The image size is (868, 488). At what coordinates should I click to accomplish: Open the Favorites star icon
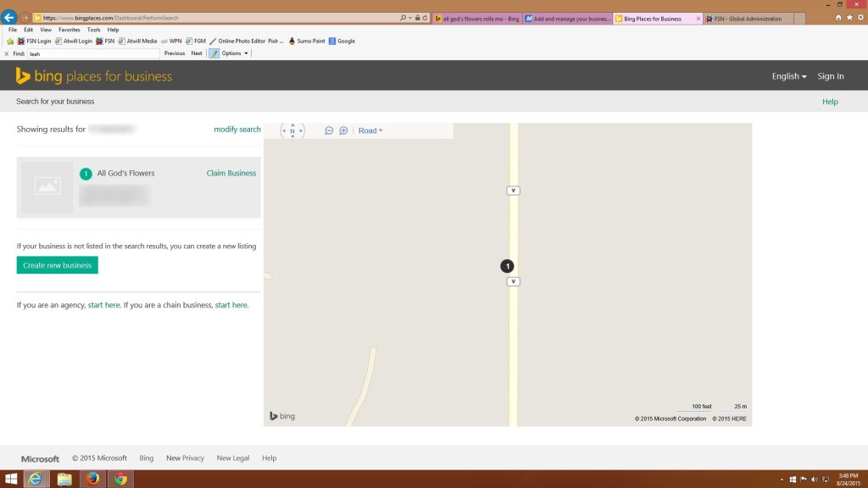coord(849,18)
